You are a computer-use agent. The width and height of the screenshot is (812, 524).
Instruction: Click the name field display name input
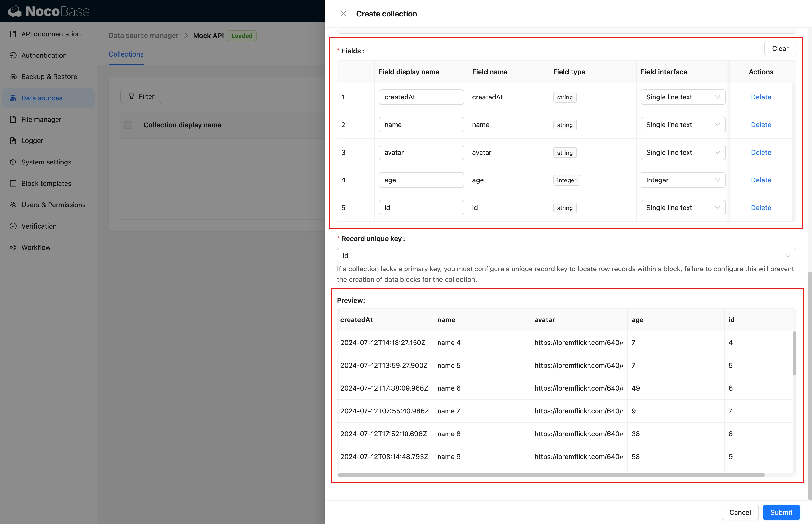421,125
